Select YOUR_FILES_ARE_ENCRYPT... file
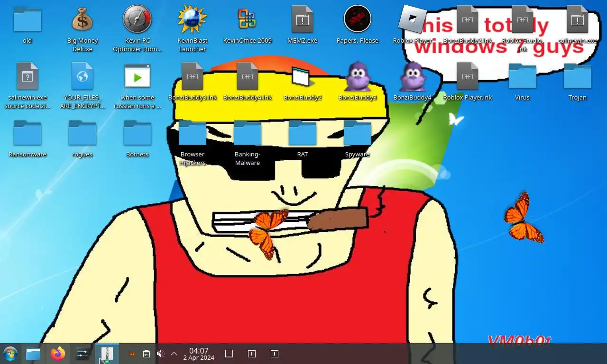 click(x=83, y=76)
